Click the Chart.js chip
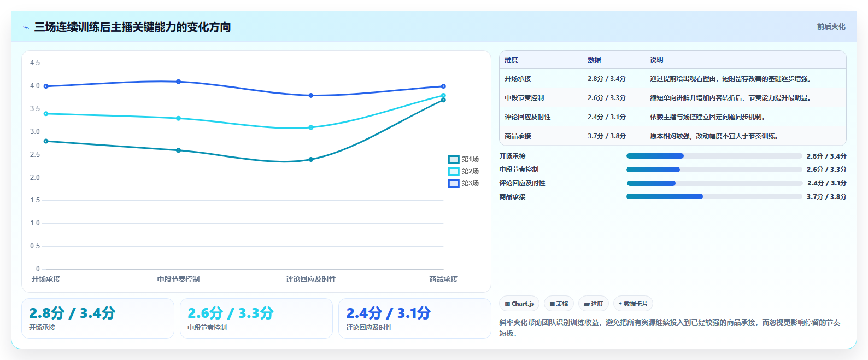 tap(519, 304)
